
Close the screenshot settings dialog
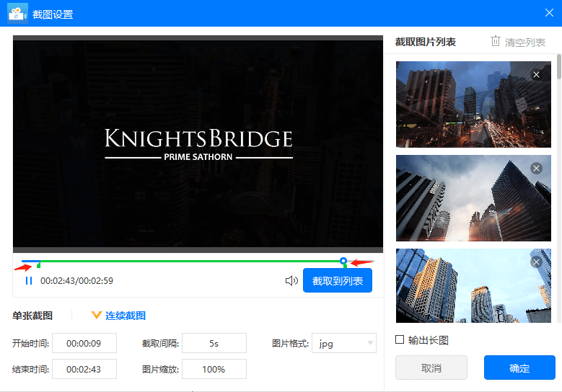point(549,13)
